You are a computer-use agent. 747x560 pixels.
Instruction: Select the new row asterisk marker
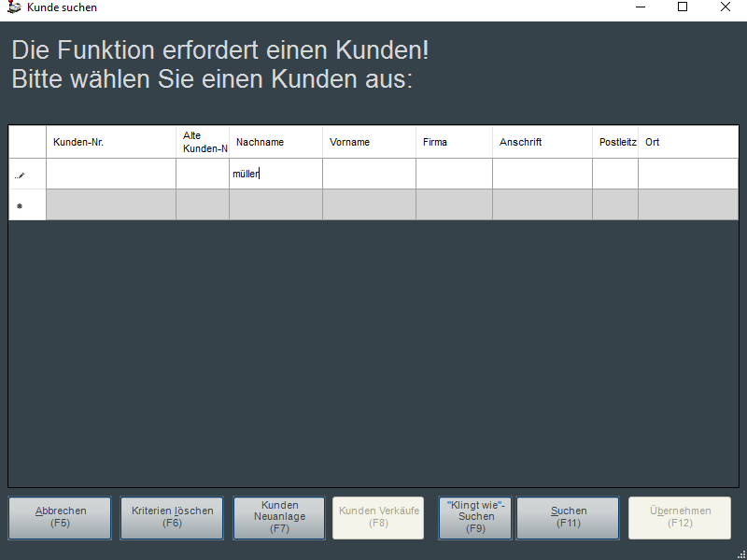pyautogui.click(x=27, y=205)
